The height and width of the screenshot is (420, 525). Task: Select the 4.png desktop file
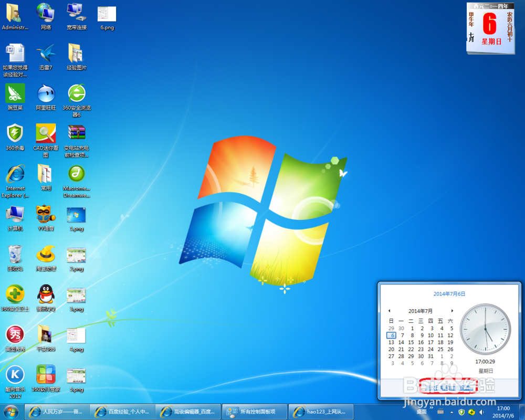(77, 340)
